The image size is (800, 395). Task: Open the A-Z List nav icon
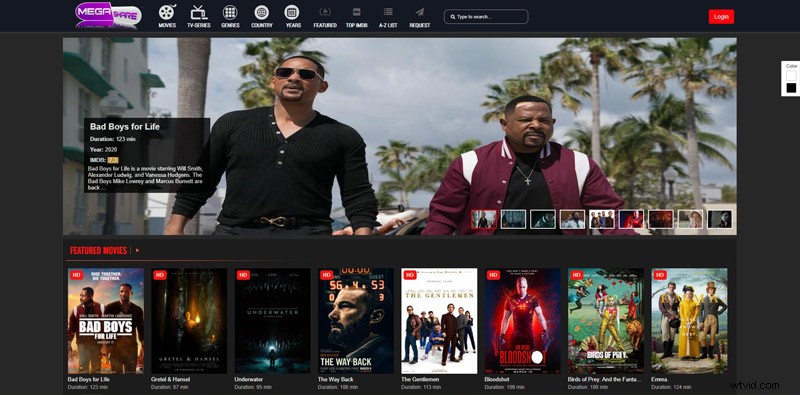tap(388, 12)
